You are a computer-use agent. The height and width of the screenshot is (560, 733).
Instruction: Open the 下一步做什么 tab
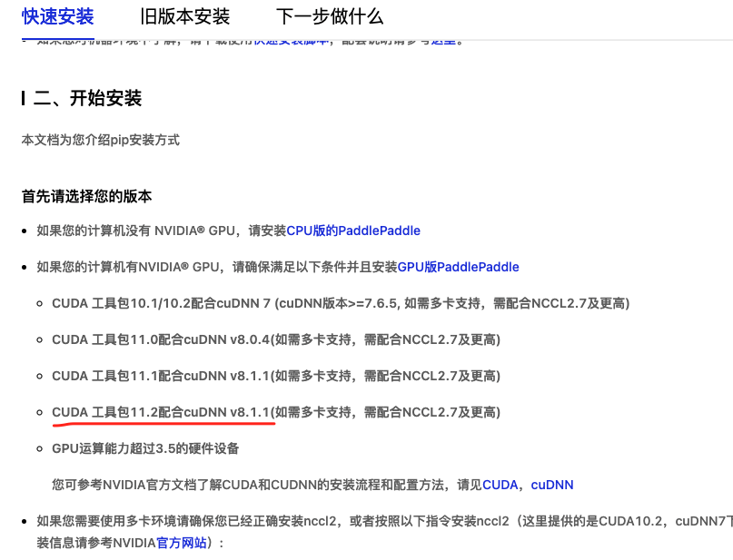coord(330,17)
